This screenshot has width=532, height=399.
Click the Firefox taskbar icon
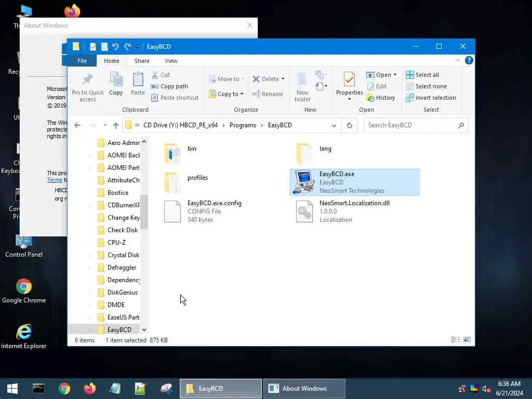[89, 389]
